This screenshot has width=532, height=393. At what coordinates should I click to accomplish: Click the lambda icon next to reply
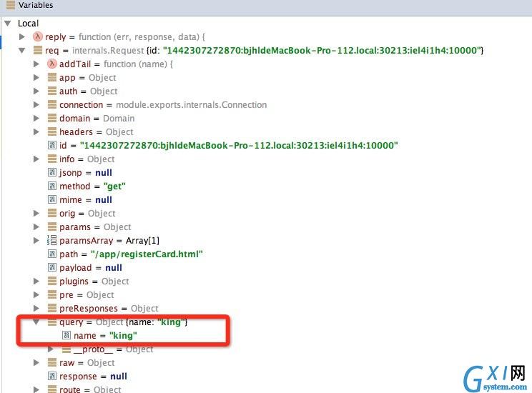[x=38, y=36]
